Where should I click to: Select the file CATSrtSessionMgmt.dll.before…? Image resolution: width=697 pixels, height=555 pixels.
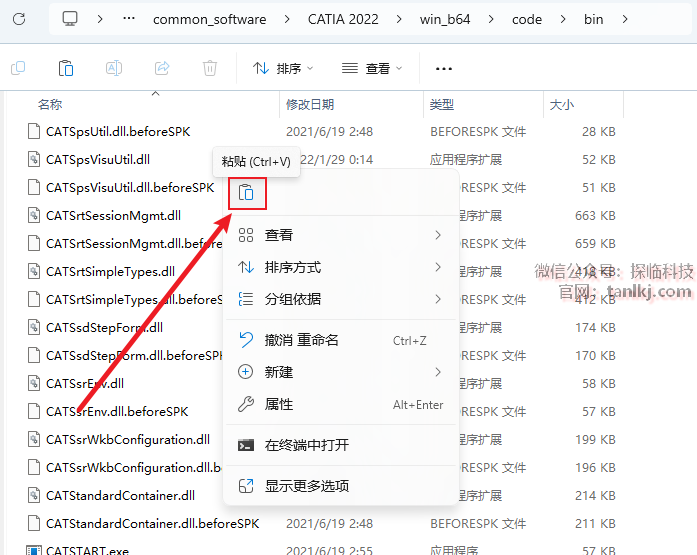(134, 244)
